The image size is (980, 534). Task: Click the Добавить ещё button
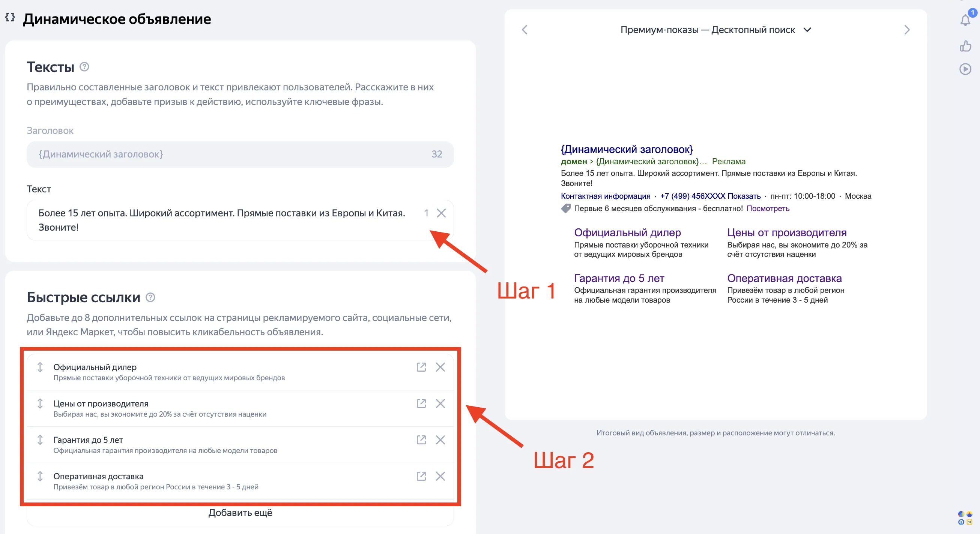point(240,513)
